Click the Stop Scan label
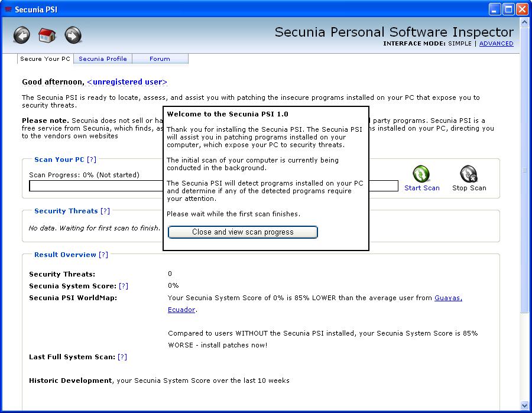This screenshot has height=413, width=532. pyautogui.click(x=469, y=188)
